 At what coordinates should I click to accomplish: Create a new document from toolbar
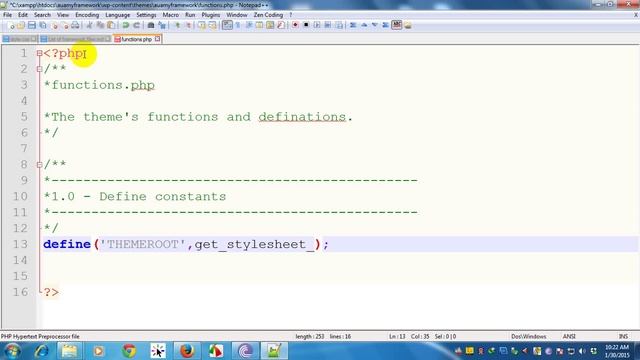[x=11, y=25]
